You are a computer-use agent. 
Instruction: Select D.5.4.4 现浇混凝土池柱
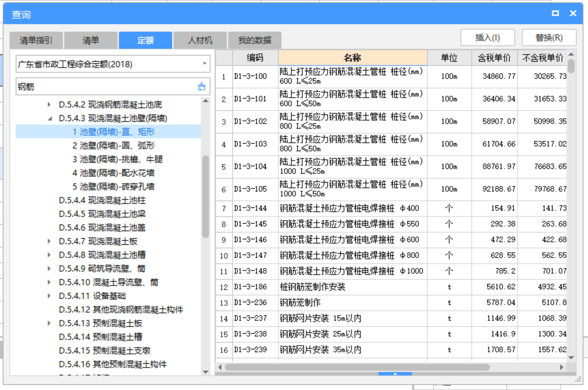tap(102, 200)
